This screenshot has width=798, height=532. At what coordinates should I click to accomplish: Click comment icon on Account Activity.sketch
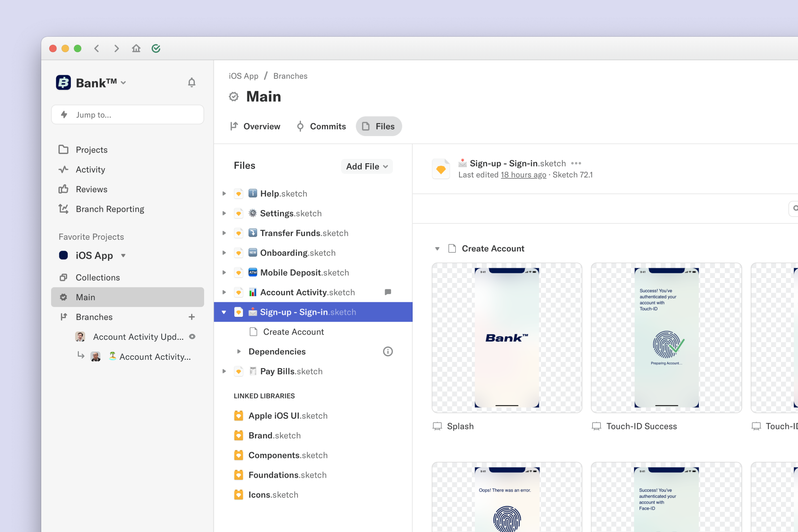tap(388, 292)
